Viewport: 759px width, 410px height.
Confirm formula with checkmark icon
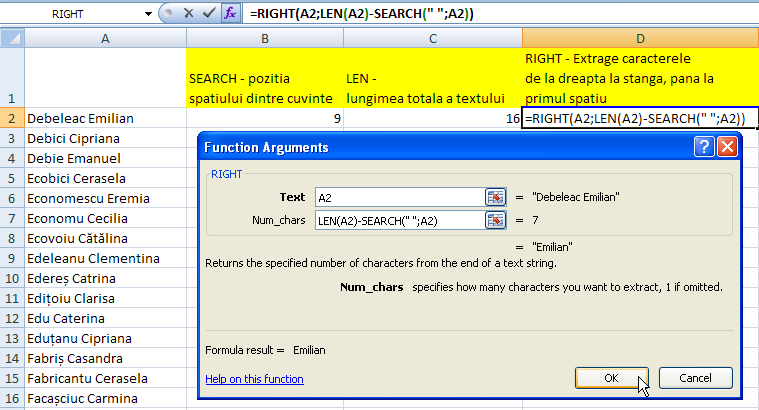[209, 14]
